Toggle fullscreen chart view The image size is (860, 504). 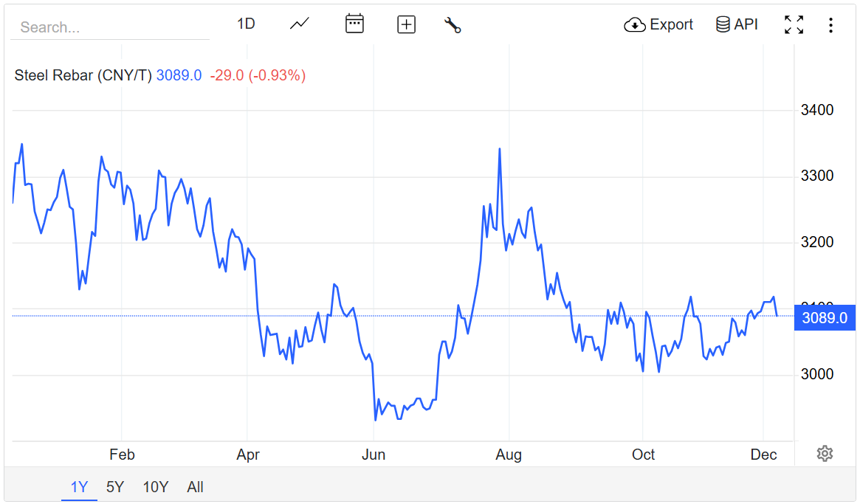pyautogui.click(x=794, y=24)
